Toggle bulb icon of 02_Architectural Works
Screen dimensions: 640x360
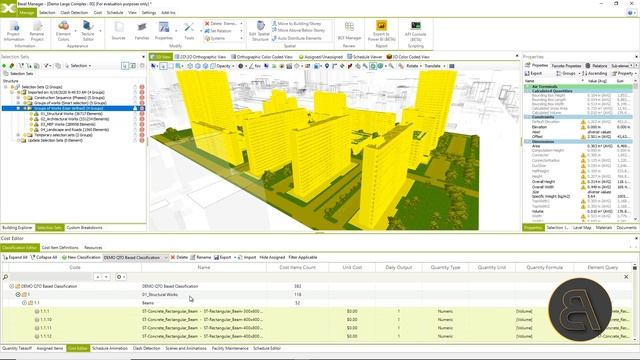(x=31, y=119)
